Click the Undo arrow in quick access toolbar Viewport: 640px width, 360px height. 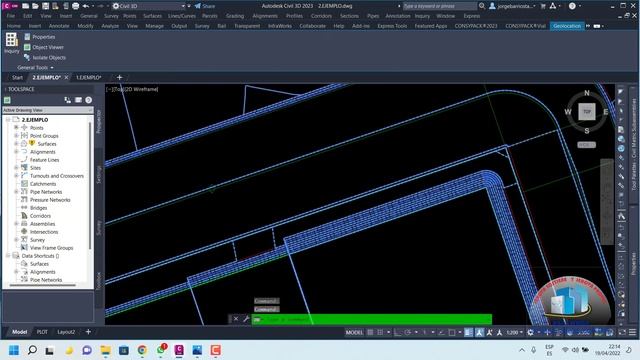[x=86, y=6]
